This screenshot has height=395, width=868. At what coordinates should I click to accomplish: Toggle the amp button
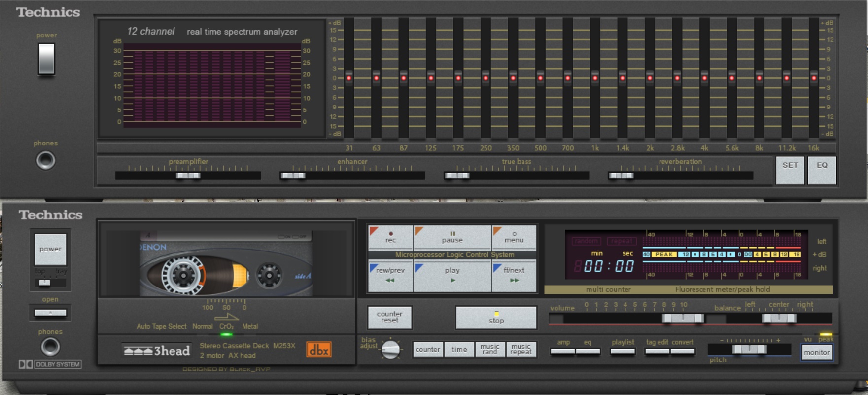pyautogui.click(x=563, y=351)
